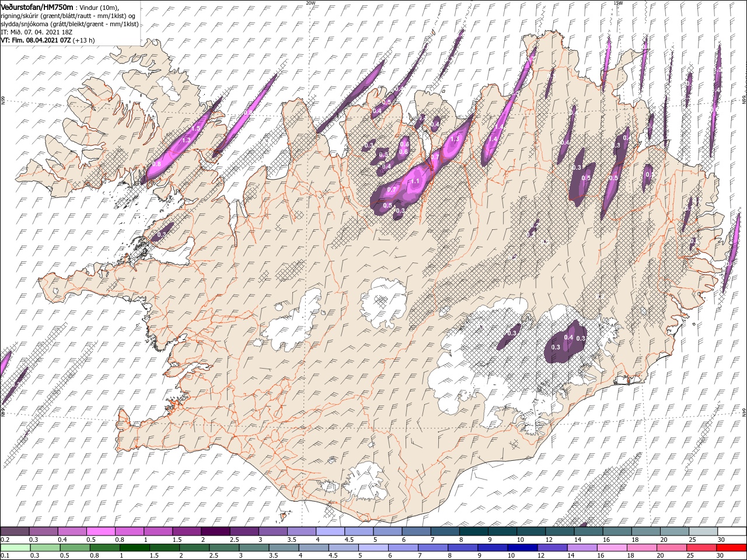747x560 pixels.
Task: Pick the bright pink 0.5–0.8 snow scale swatch
Action: pos(100,531)
